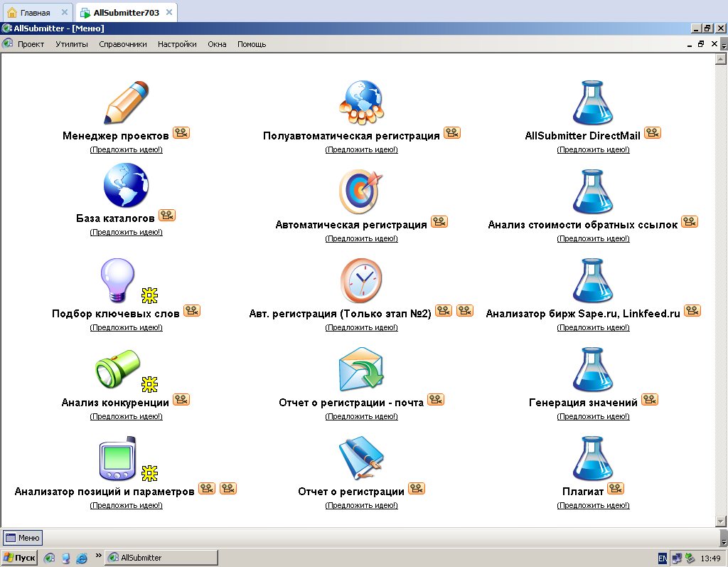The height and width of the screenshot is (567, 728).
Task: Click the first video icon beside Авт. регистрация этап №2
Action: point(444,310)
